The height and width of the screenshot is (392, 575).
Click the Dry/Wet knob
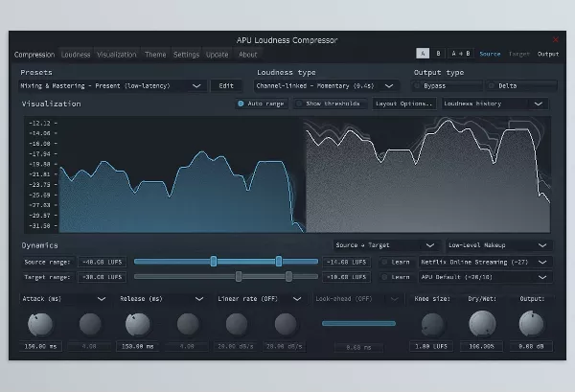pyautogui.click(x=482, y=324)
